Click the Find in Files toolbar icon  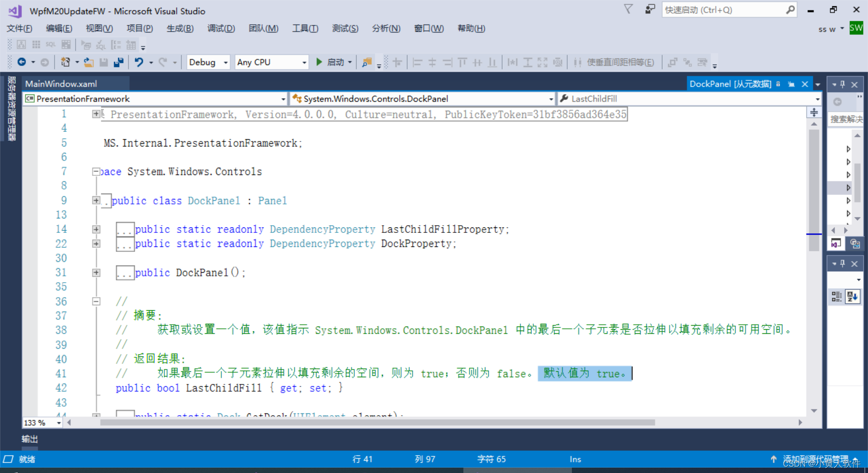point(367,62)
